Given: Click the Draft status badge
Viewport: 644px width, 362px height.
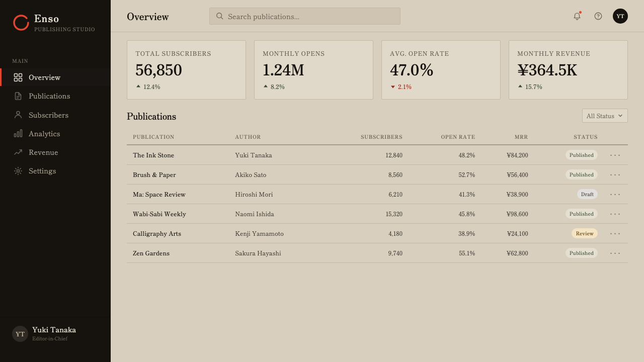Looking at the screenshot, I should click(587, 194).
